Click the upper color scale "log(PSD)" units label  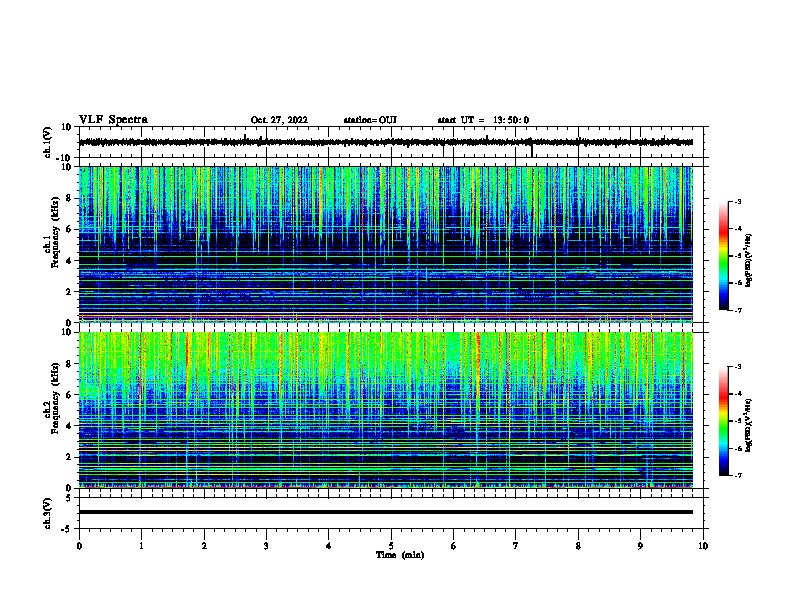pos(749,260)
